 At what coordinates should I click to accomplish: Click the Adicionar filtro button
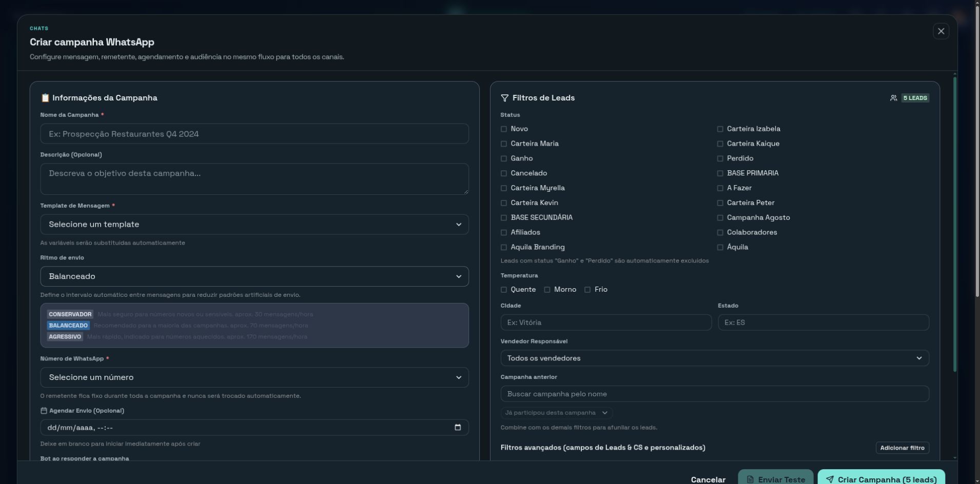tap(902, 448)
